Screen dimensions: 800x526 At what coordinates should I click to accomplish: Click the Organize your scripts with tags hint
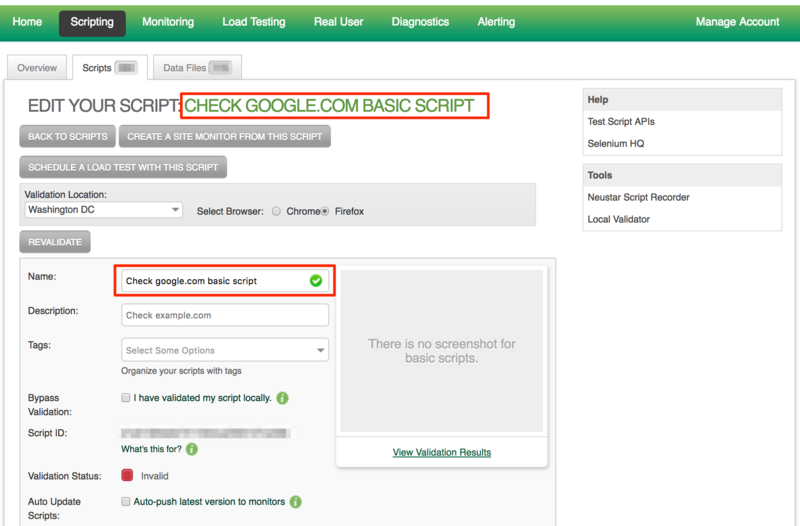181,371
